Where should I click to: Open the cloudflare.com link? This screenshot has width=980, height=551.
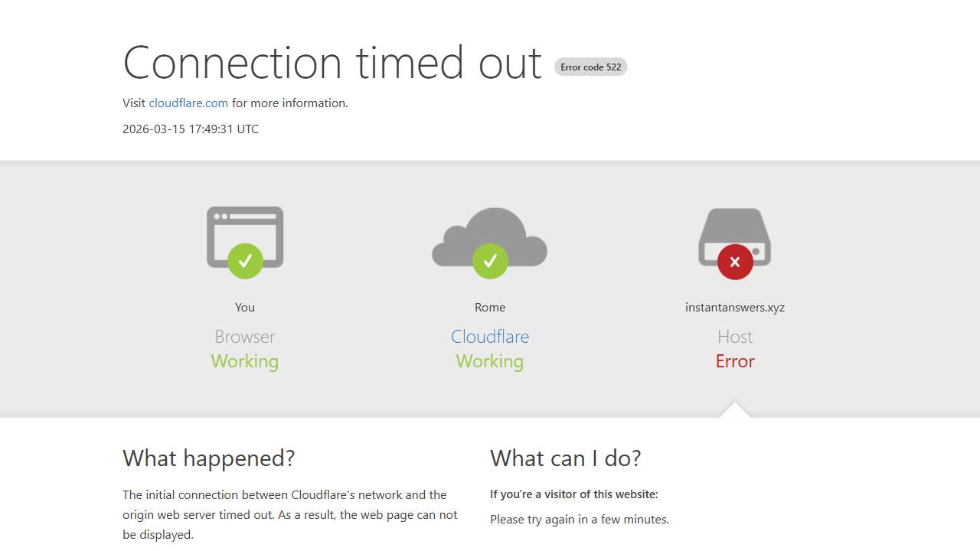pos(188,103)
